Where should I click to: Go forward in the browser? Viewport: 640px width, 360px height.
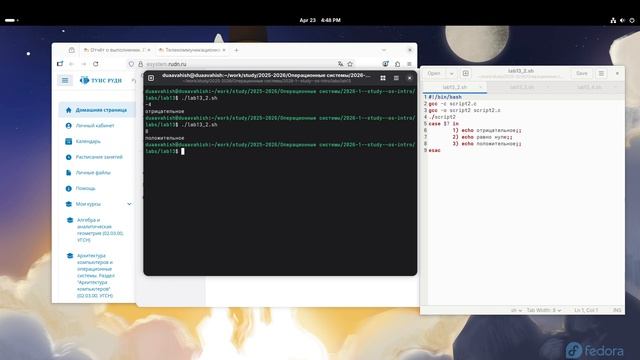coord(84,64)
